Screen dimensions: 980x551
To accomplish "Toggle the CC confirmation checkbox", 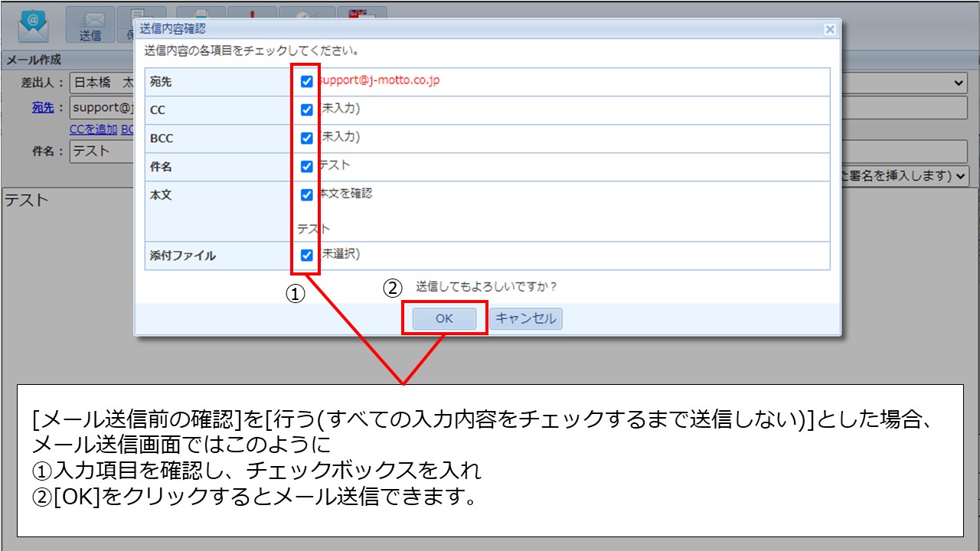I will (x=307, y=109).
